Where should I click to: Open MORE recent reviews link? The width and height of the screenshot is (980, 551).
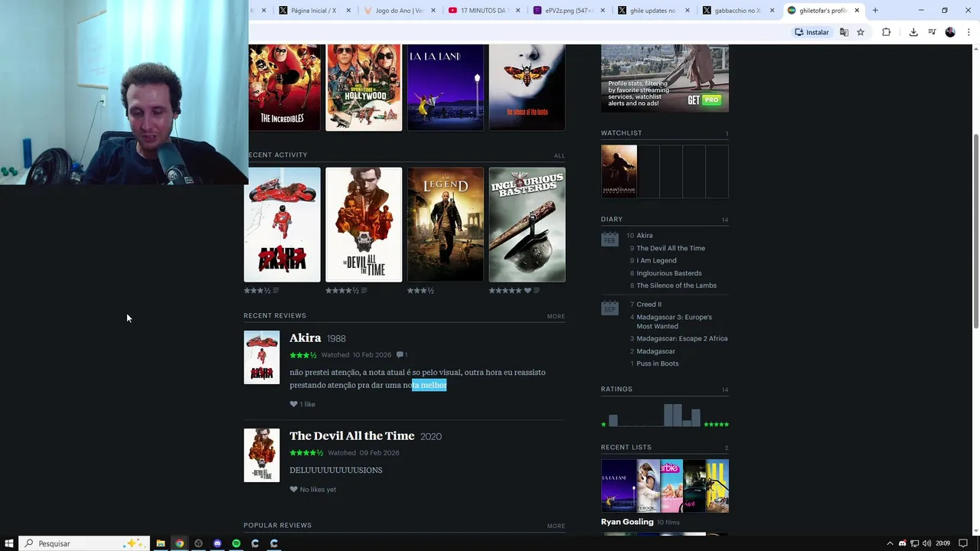(x=556, y=316)
